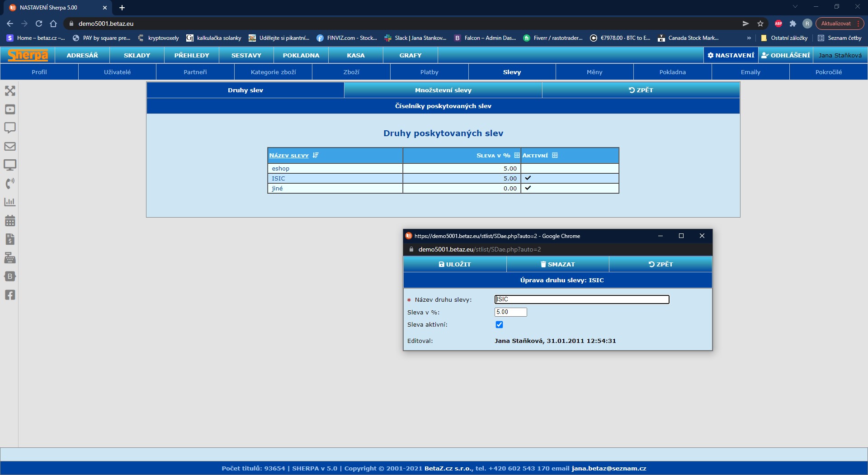Viewport: 868px width, 475px height.
Task: Click the dollar invoice sidebar icon
Action: (x=10, y=239)
